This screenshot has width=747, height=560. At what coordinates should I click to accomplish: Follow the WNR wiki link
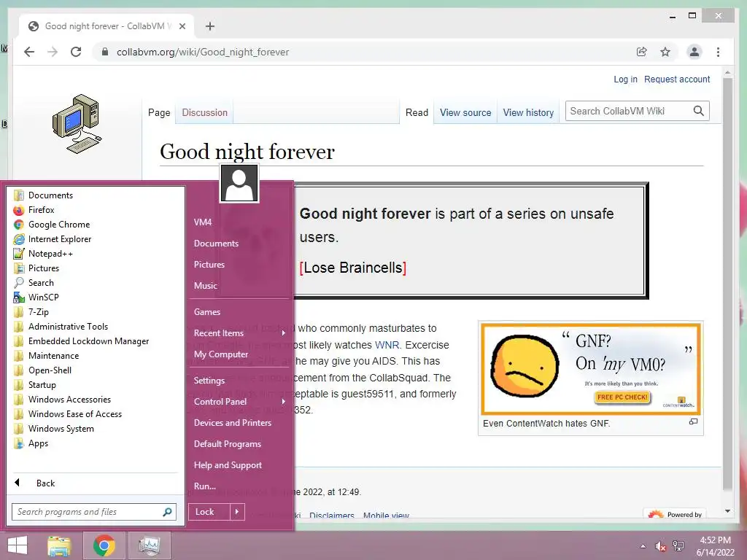click(387, 345)
